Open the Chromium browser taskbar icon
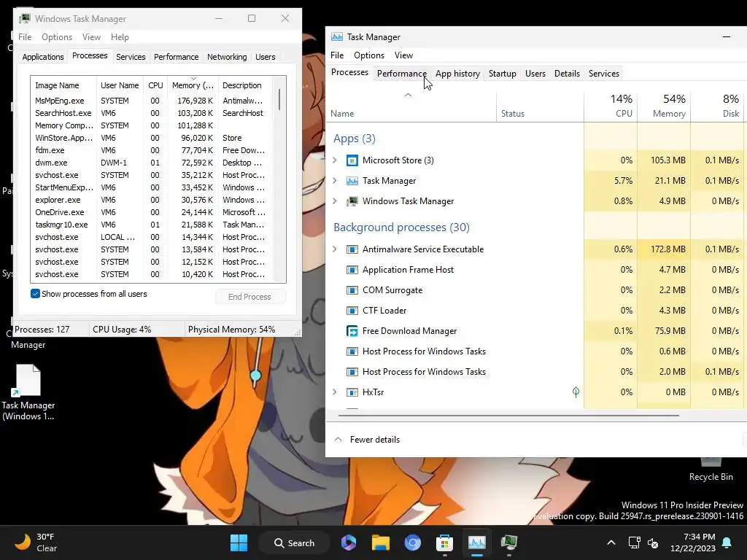The image size is (747, 560). tap(413, 542)
